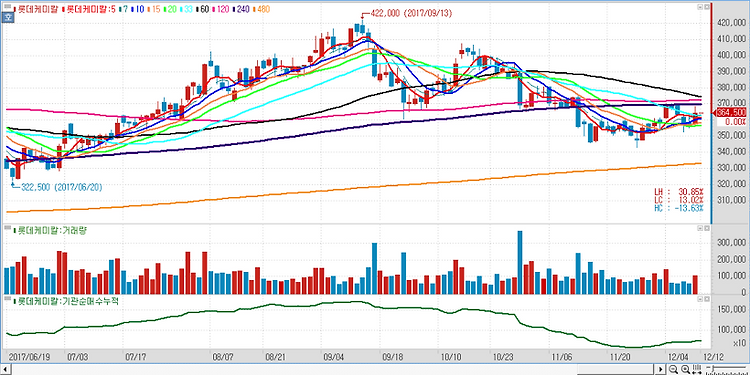Click the horizontal scrollbar left arrow
The width and height of the screenshot is (750, 375).
coord(5,370)
